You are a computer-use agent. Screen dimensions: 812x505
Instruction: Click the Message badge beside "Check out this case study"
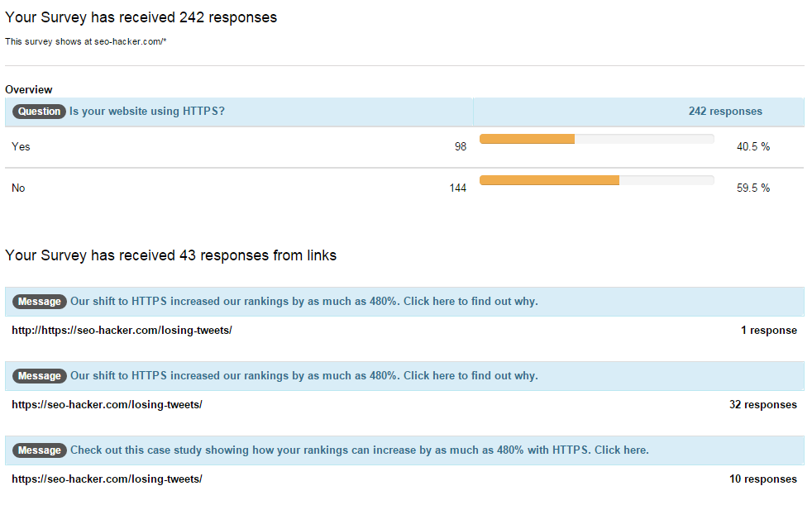tap(39, 450)
